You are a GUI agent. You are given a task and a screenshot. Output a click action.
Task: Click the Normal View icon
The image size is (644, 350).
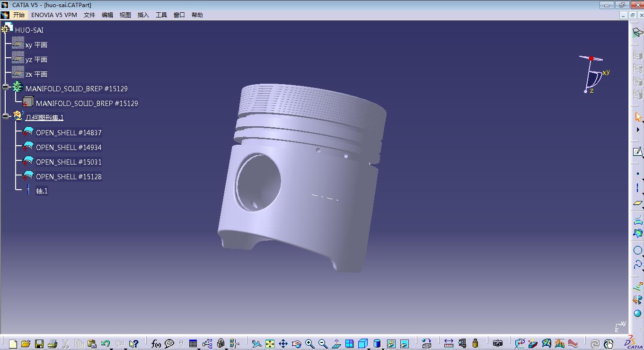point(336,344)
